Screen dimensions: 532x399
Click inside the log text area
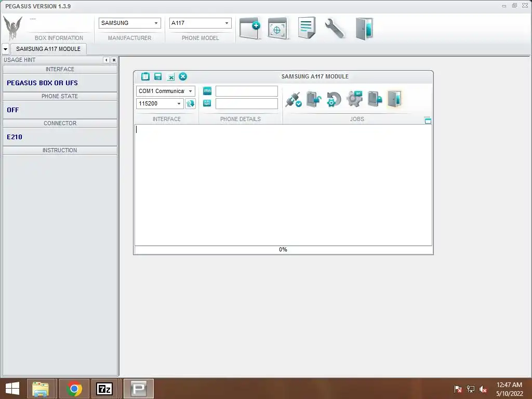click(283, 185)
